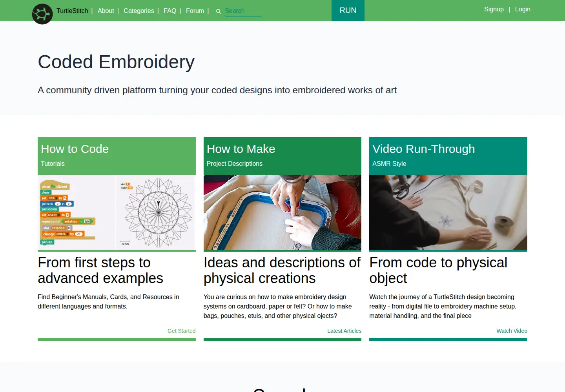Open the video run-through thumbnail
This screenshot has height=392, width=565.
(x=448, y=212)
